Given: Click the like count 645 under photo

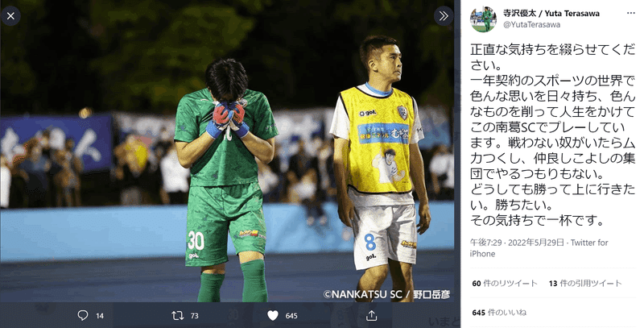Looking at the screenshot, I should click(x=291, y=316).
